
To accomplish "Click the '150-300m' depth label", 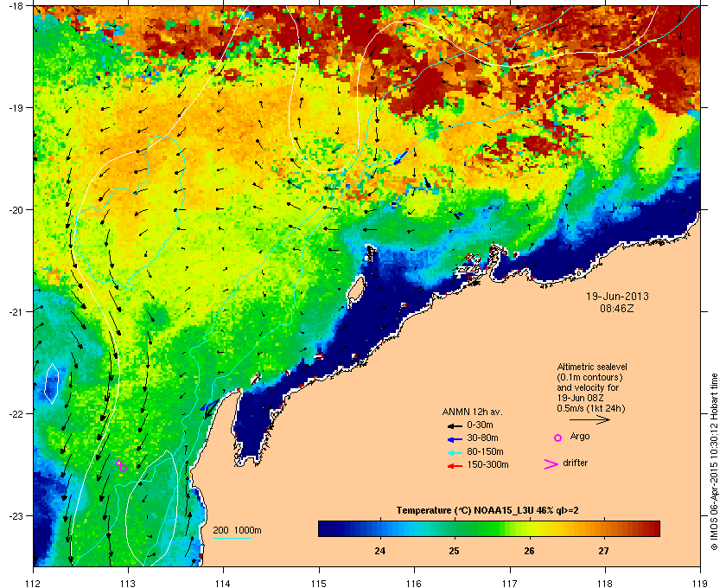I will click(487, 464).
